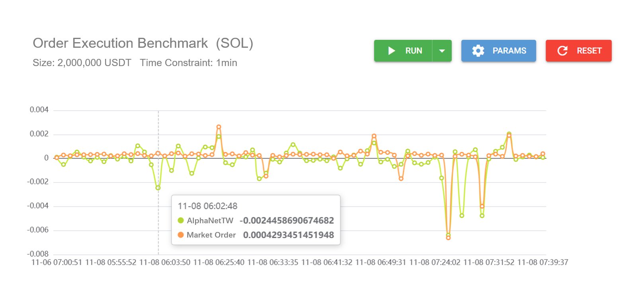Click the -0.008 y-axis label
Viewport: 644px width, 308px height.
coord(38,254)
